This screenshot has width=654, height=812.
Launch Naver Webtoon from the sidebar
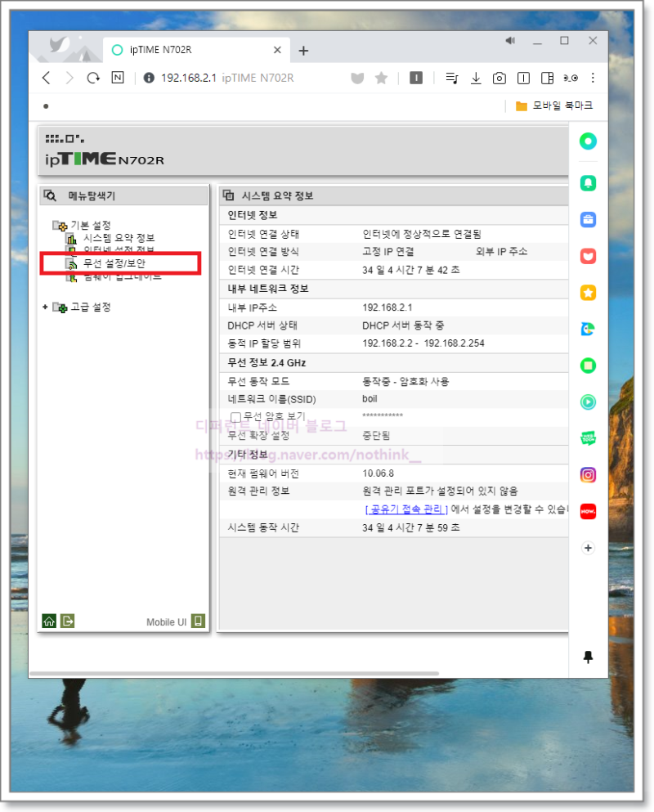point(587,438)
